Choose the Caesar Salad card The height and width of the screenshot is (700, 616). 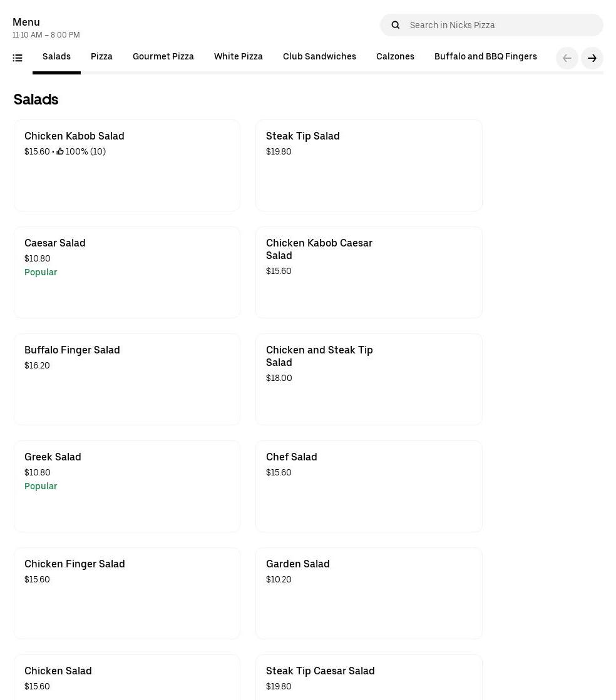coord(126,272)
